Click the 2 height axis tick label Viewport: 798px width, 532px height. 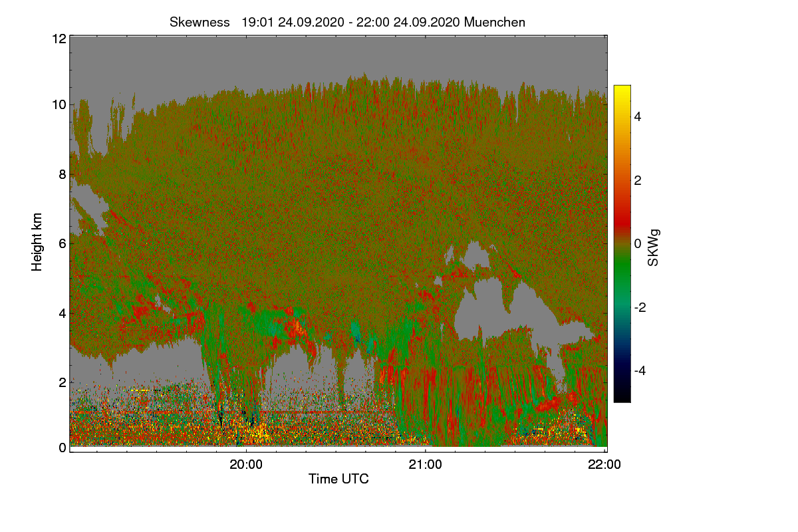(62, 382)
